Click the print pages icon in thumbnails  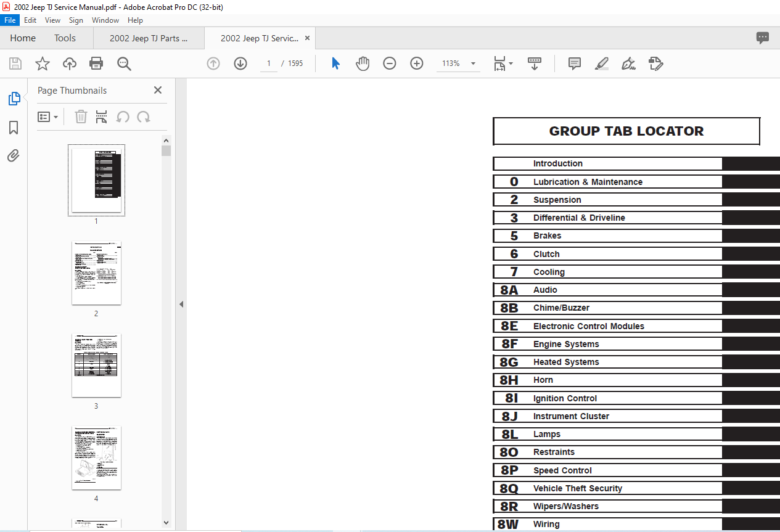point(102,117)
